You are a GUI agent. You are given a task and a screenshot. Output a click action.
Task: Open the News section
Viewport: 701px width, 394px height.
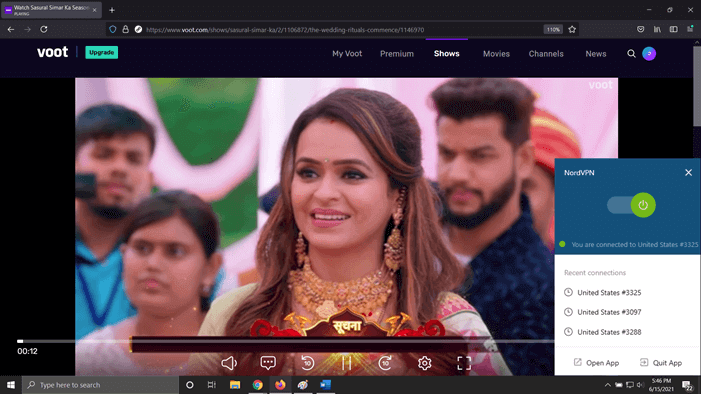click(x=596, y=54)
